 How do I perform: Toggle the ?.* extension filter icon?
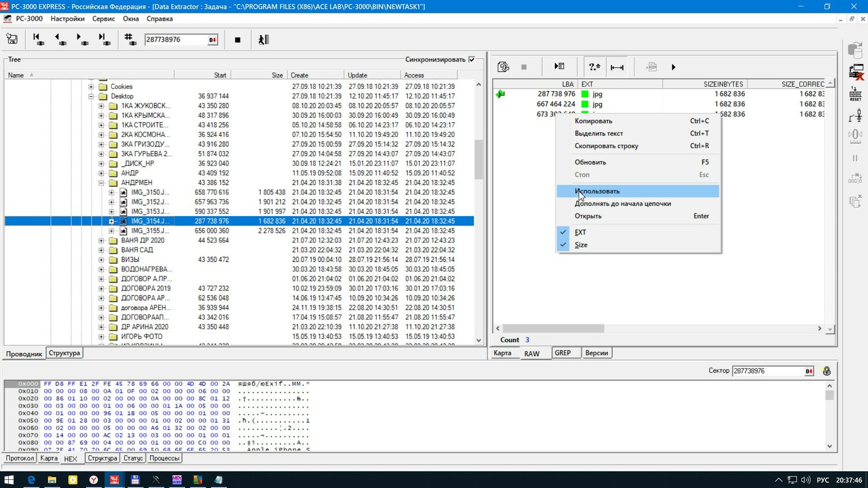click(x=594, y=66)
